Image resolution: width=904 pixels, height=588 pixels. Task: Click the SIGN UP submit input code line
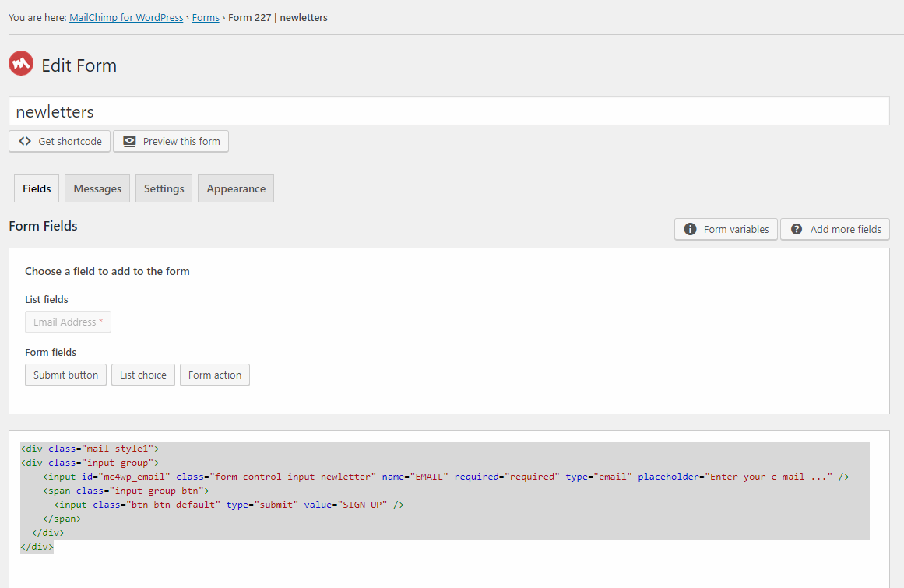pos(229,505)
